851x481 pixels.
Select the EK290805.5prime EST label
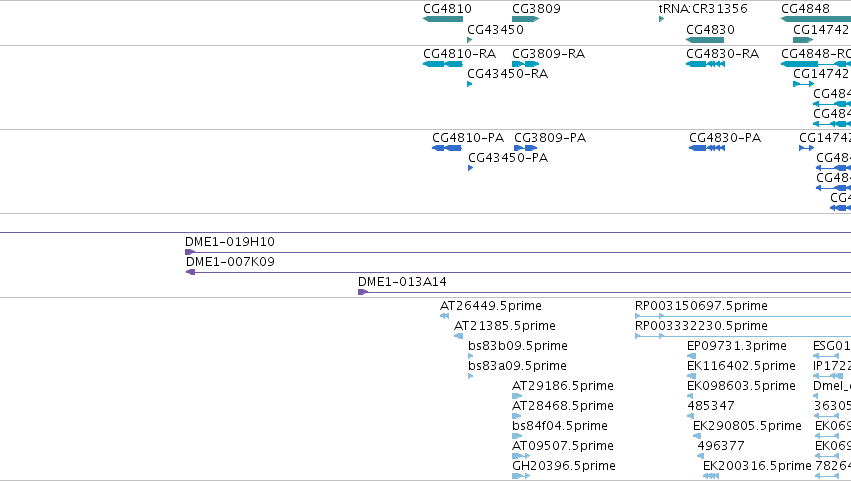(747, 426)
